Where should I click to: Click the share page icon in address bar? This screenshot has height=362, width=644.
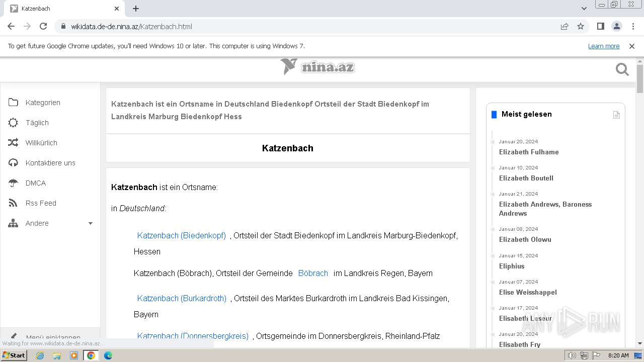coord(565,27)
